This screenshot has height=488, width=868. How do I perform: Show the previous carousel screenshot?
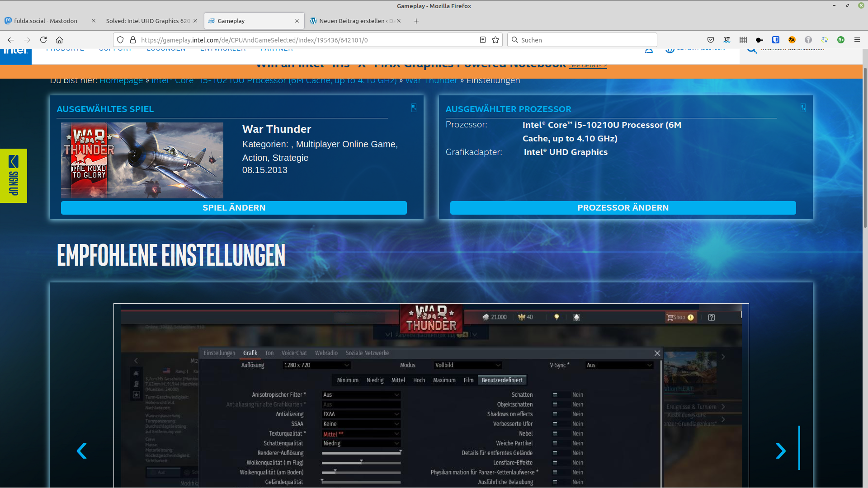coord(81,451)
